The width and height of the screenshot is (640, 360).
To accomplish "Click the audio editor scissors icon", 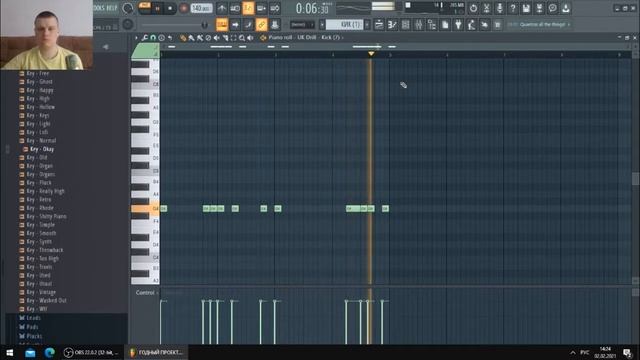I will [487, 8].
